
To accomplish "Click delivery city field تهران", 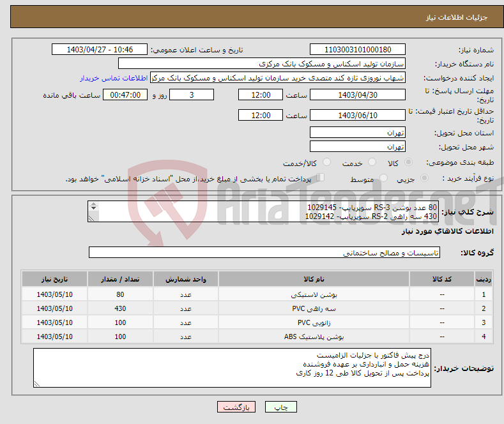I will [x=358, y=146].
